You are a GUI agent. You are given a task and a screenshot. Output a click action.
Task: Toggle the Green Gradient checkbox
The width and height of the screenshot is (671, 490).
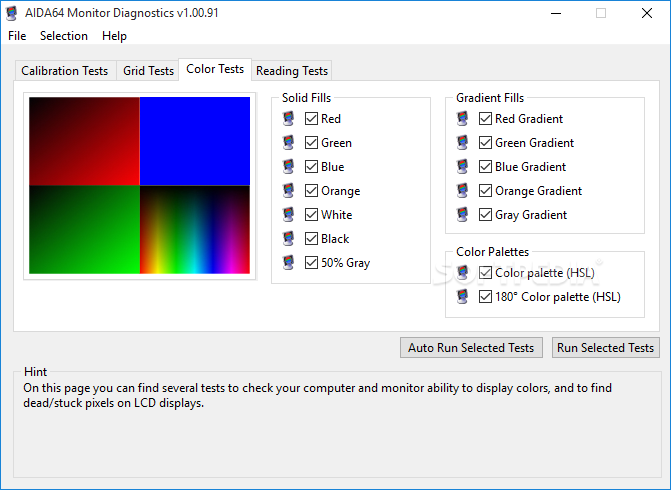[485, 143]
